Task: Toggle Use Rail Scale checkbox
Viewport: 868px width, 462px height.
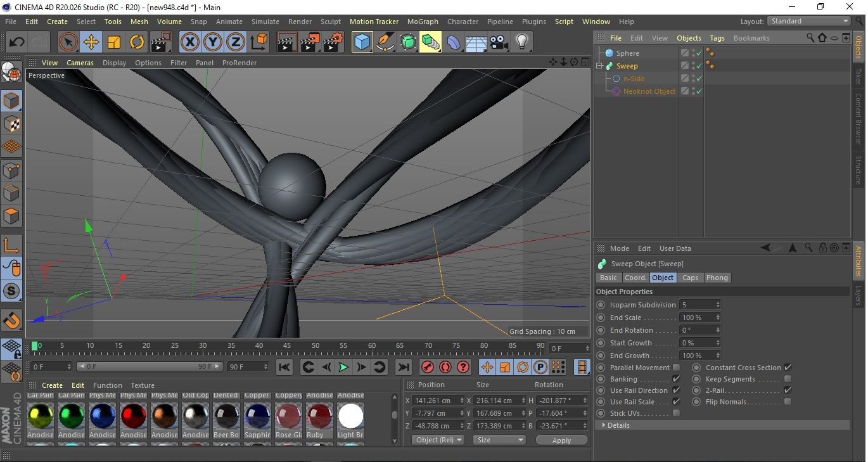Action: point(676,402)
